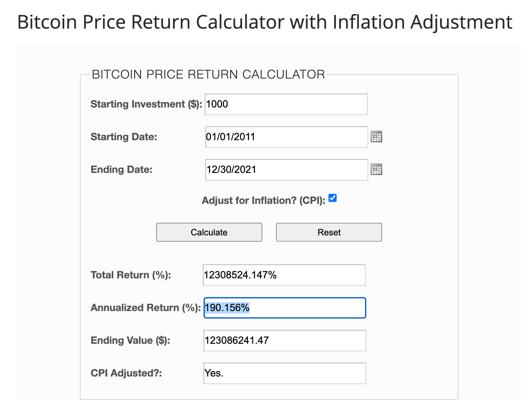Image resolution: width=531 pixels, height=420 pixels.
Task: Click the "Adjust for Inflation? (CPI):" label
Action: [263, 200]
